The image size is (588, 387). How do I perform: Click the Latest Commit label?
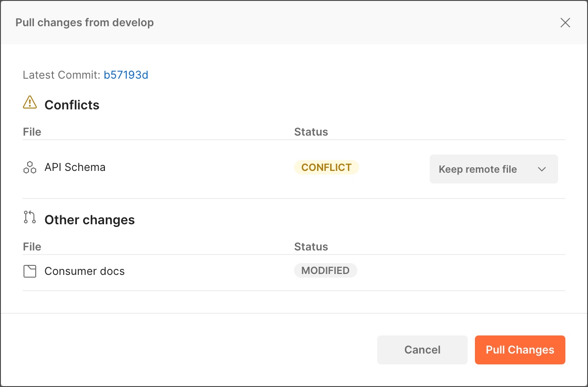coord(62,75)
